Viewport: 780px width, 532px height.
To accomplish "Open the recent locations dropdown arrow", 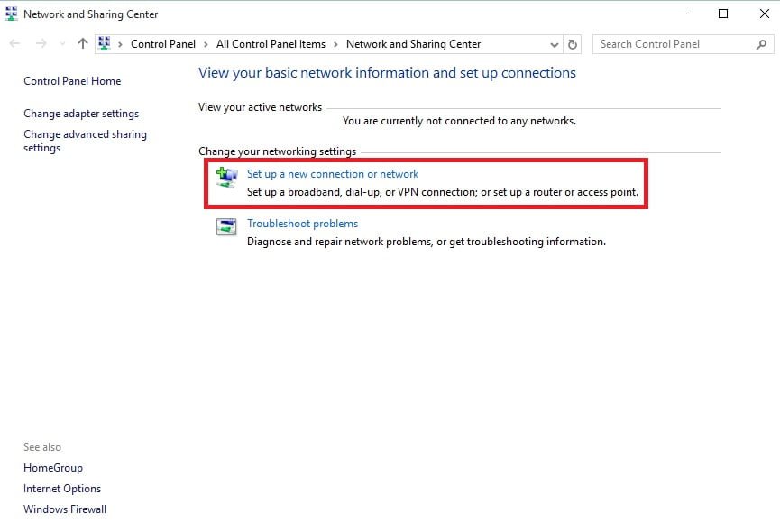I will (62, 44).
